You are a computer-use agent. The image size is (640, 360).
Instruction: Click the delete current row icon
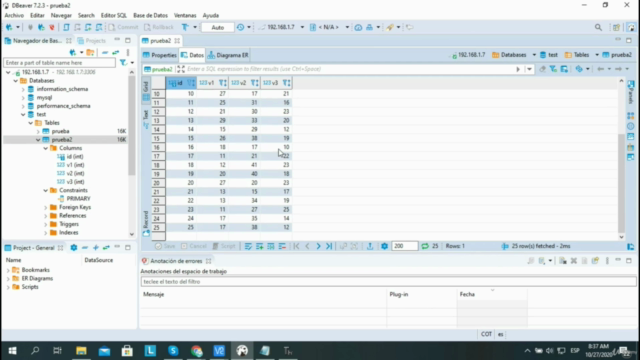(282, 246)
